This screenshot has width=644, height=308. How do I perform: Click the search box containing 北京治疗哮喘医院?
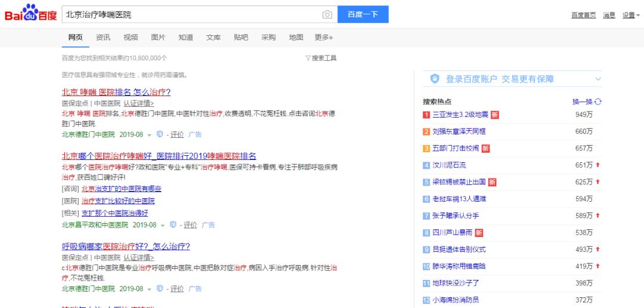[x=191, y=14]
